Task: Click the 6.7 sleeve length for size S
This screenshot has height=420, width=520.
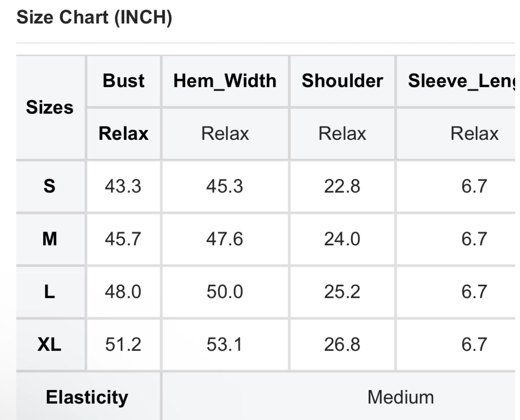Action: (474, 186)
